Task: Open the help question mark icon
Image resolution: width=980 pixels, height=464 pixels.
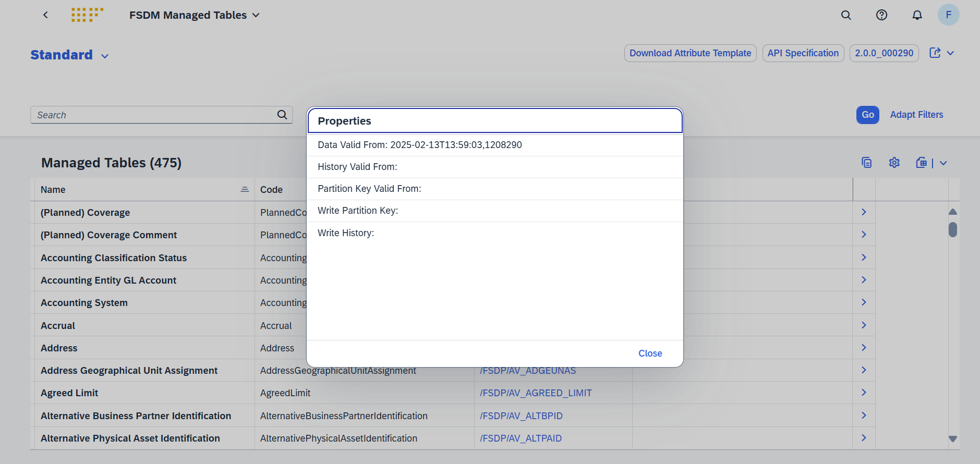Action: (881, 15)
